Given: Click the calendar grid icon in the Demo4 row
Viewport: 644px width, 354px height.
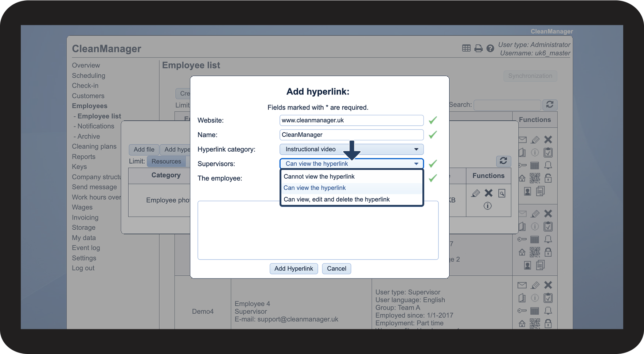Looking at the screenshot, I should point(535,311).
